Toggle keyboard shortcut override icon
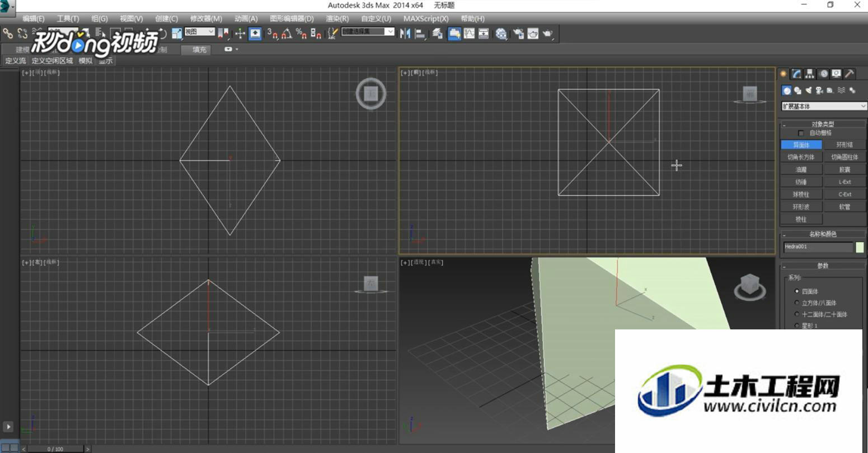Viewport: 868px width, 453px height. tap(255, 34)
